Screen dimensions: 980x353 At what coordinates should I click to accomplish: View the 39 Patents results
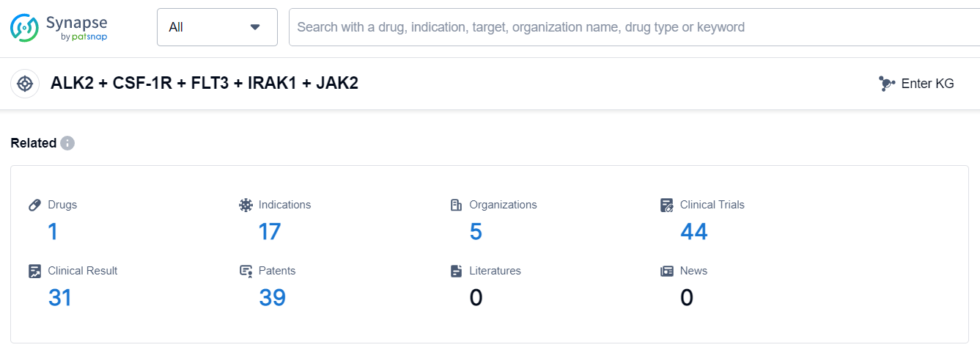272,297
